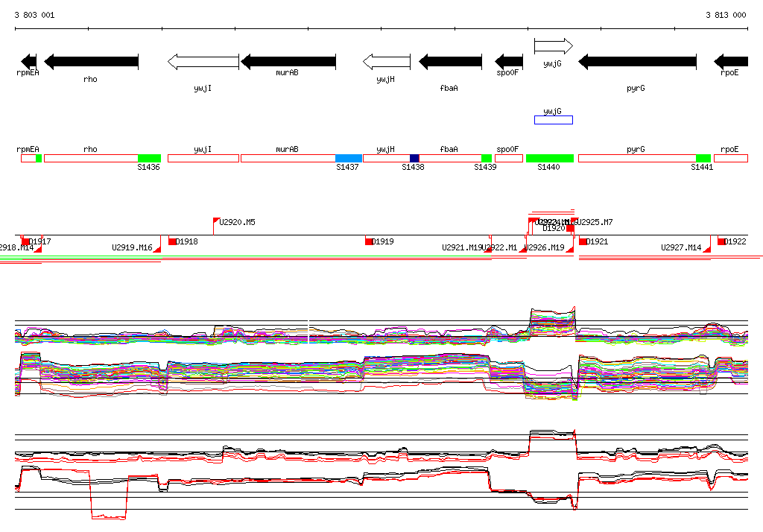Image resolution: width=763 pixels, height=532 pixels.
Task: Select the red outlined ywjH segment box
Action: point(387,158)
